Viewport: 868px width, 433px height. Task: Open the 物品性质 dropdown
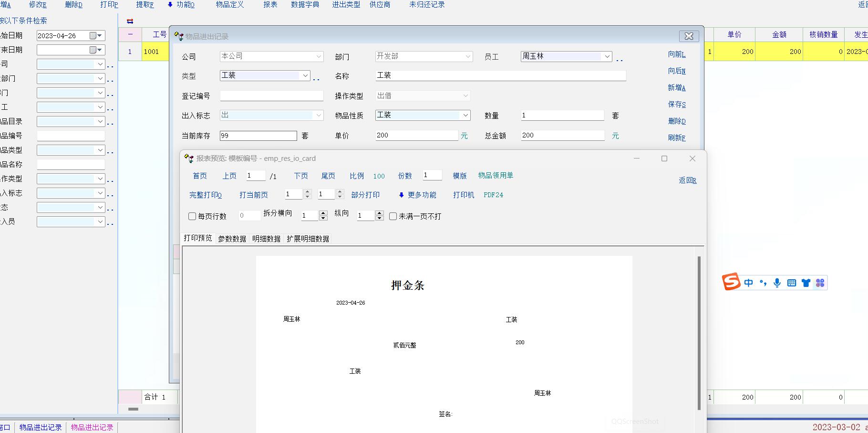tap(465, 115)
